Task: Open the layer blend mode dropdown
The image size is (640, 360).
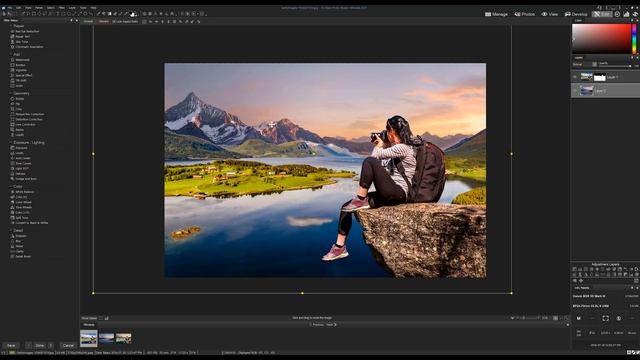Action: pyautogui.click(x=584, y=64)
